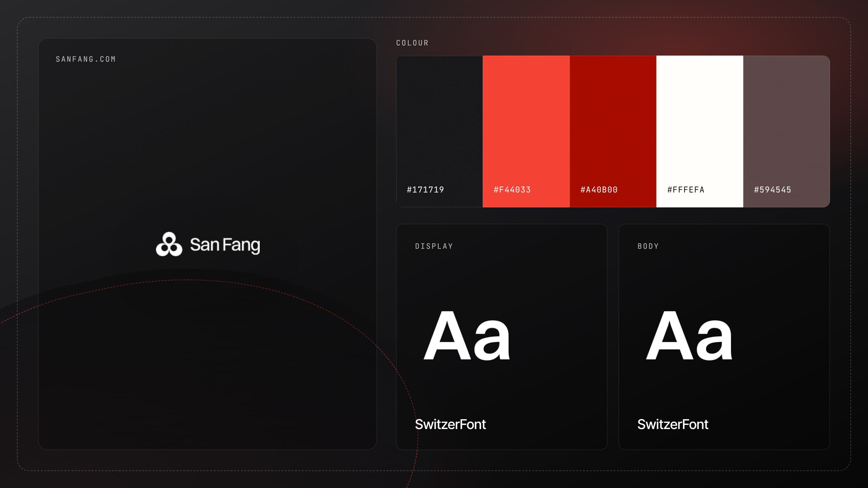Image resolution: width=868 pixels, height=488 pixels.
Task: Click SwitzerFont name in the Display card
Action: point(450,424)
